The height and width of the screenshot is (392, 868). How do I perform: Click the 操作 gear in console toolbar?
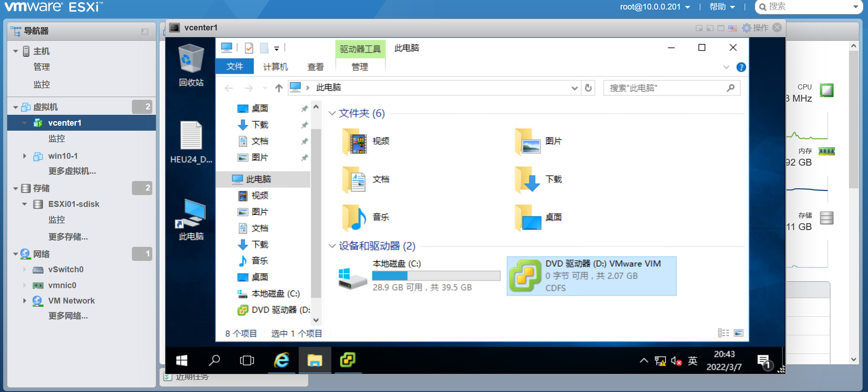click(755, 28)
